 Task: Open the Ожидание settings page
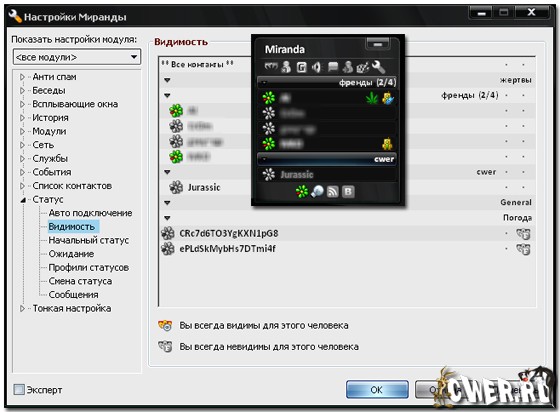pyautogui.click(x=71, y=254)
